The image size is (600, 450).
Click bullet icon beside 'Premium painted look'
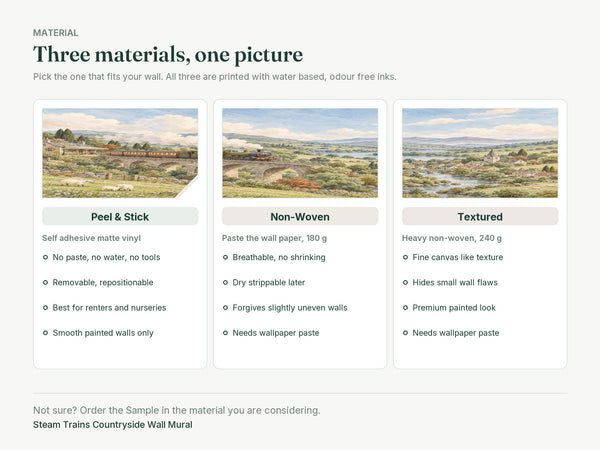(405, 308)
